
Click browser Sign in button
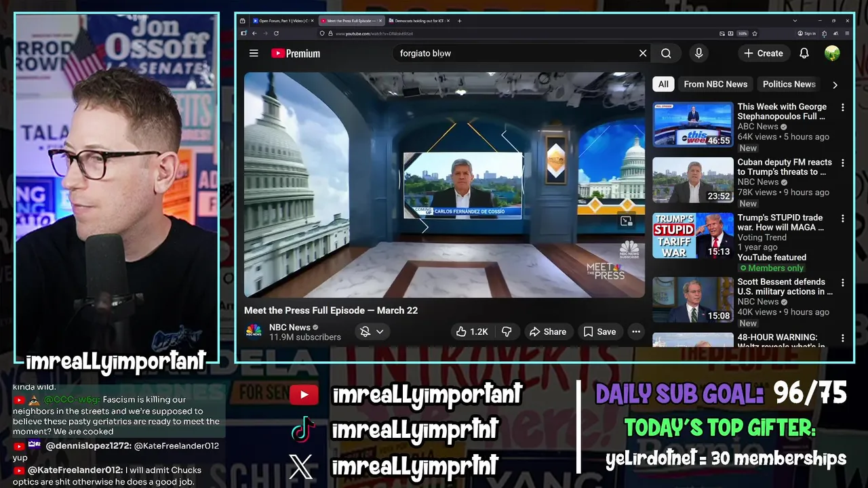coord(806,33)
